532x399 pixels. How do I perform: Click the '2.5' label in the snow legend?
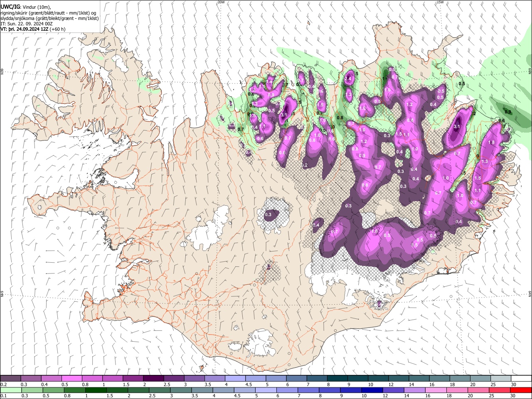pyautogui.click(x=167, y=384)
